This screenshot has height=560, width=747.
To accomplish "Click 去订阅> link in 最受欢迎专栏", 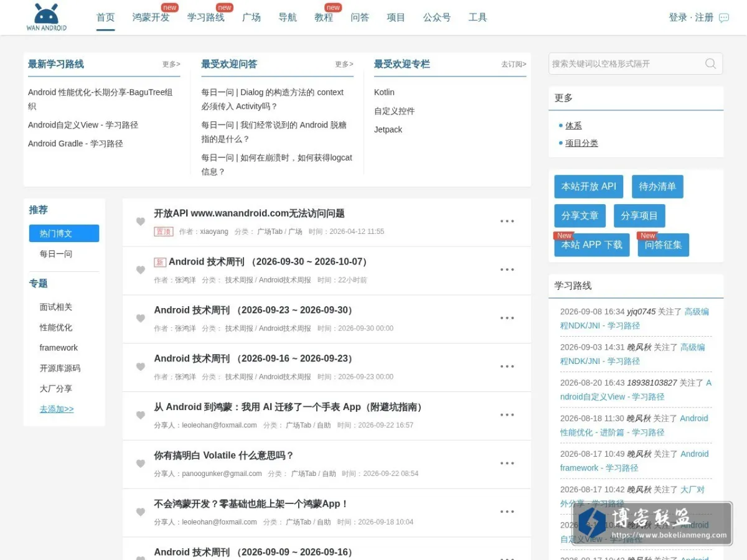I will [x=514, y=64].
